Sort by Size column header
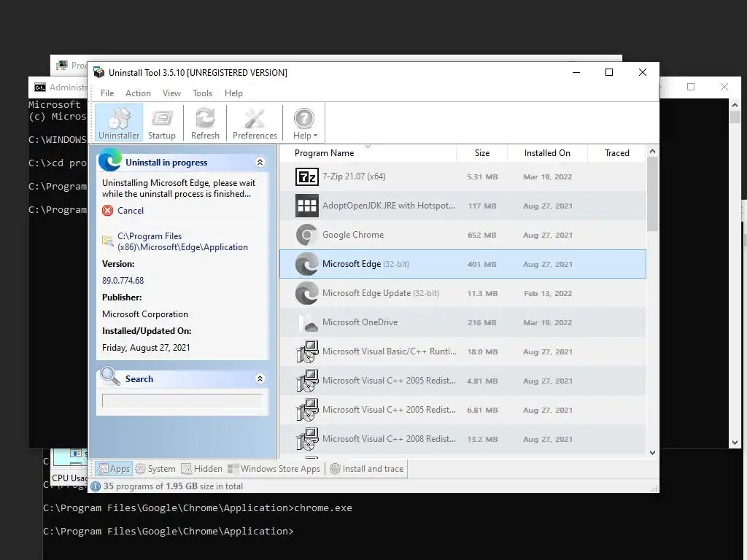 (x=482, y=153)
